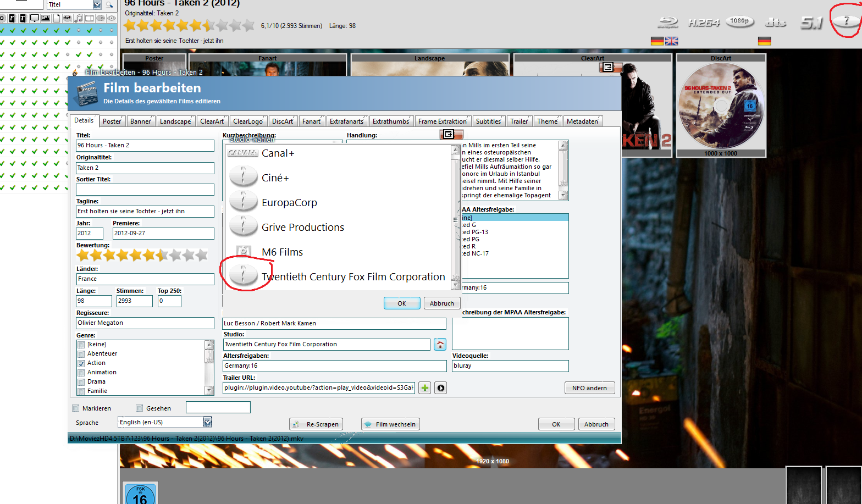Select Grive Productions studio entry

click(x=338, y=228)
